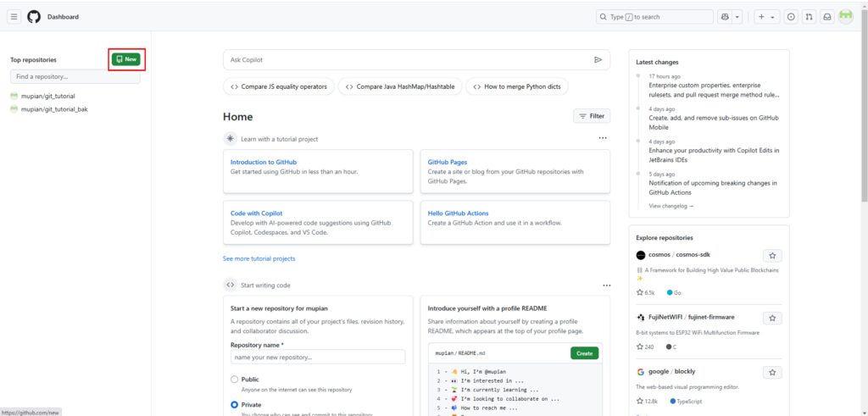Click the 6.5k stars count on cosmos-sdk
The image size is (868, 416).
pos(645,292)
